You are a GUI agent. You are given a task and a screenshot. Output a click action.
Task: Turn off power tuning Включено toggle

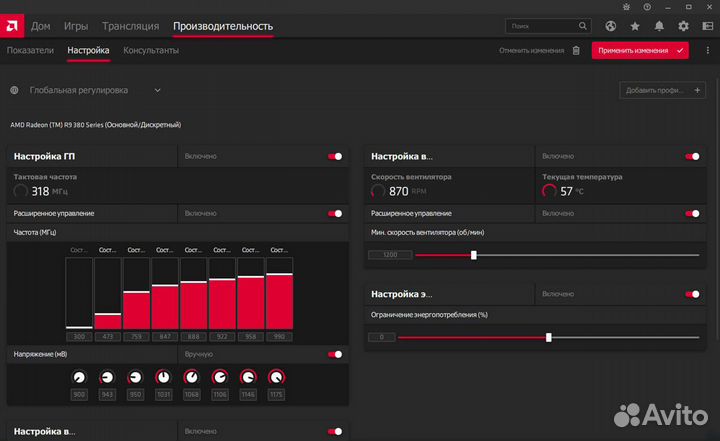pos(692,294)
